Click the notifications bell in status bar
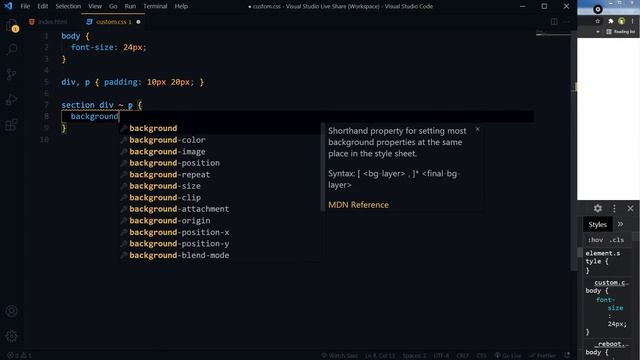This screenshot has width=640, height=360. click(567, 356)
